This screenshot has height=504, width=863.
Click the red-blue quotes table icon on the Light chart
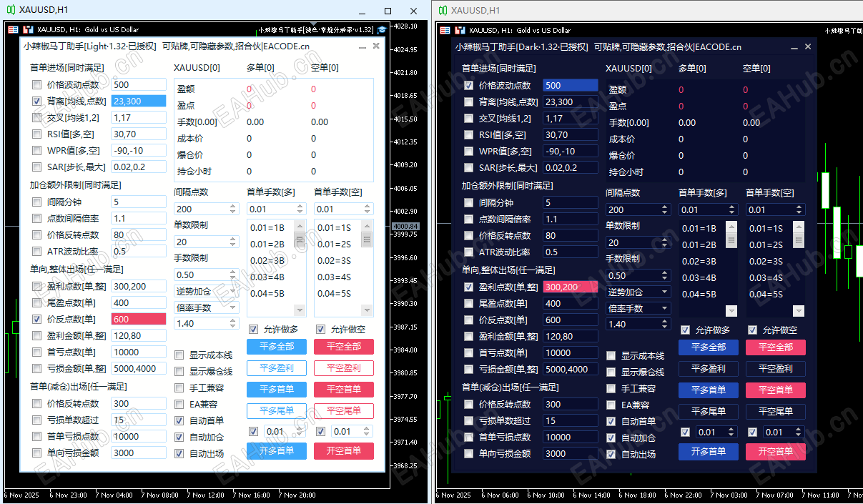click(13, 29)
